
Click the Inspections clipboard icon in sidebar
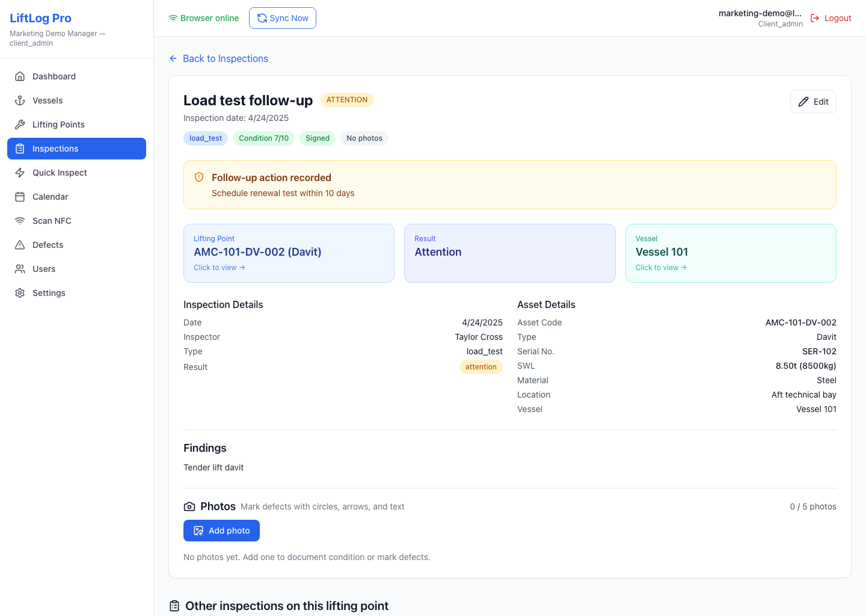pos(20,149)
